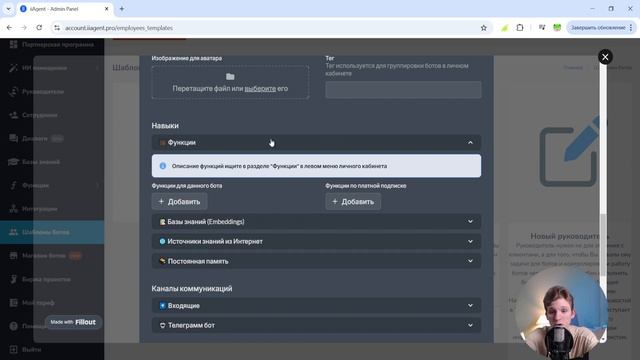Click the media control toolbar icon
The image size is (640, 360).
[x=542, y=28]
